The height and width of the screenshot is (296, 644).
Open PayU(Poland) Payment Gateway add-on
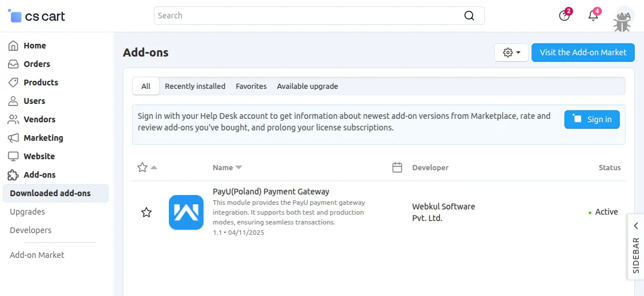click(x=271, y=192)
